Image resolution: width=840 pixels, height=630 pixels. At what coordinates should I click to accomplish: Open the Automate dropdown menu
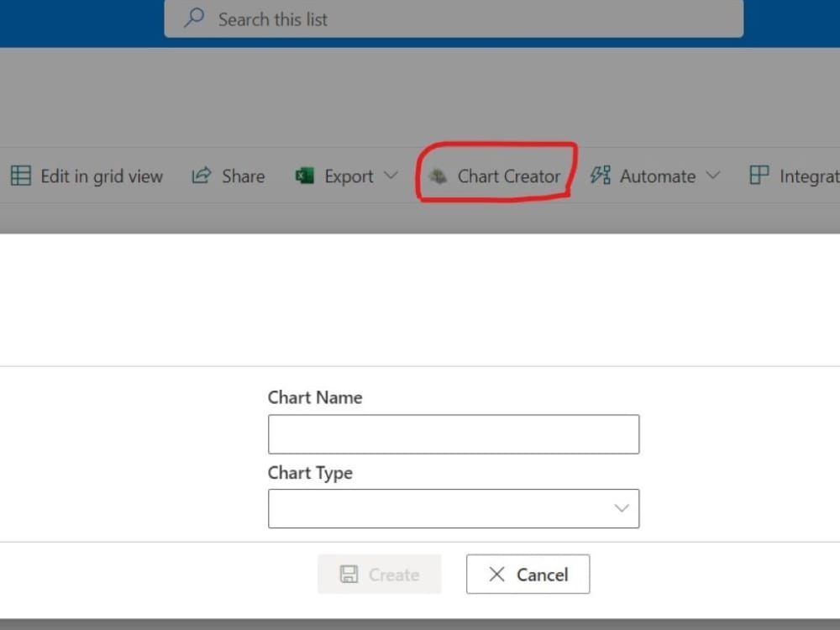tap(715, 176)
